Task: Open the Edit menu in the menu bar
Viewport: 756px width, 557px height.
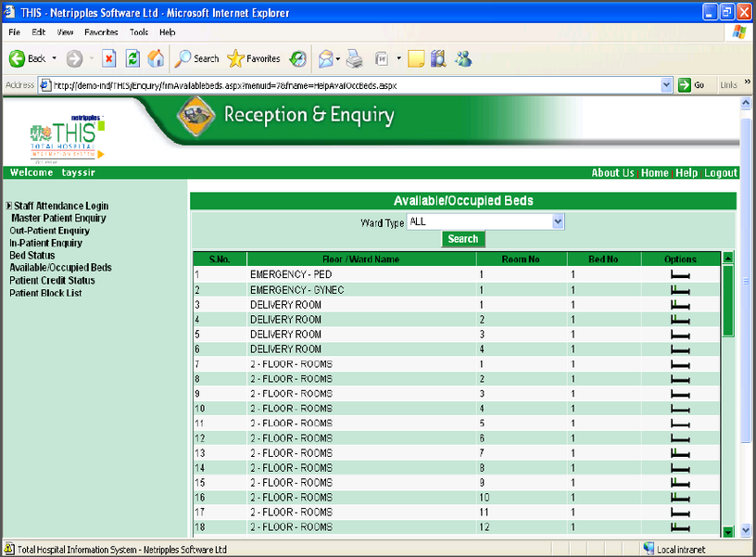Action: click(39, 32)
